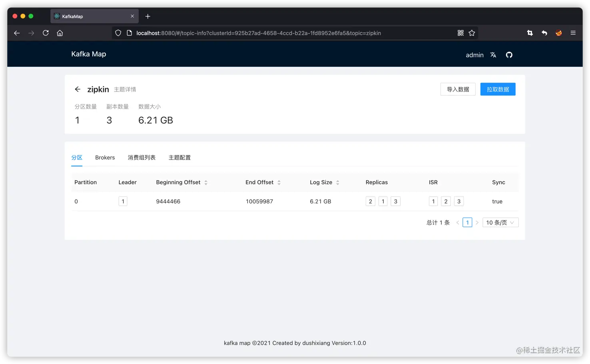Switch to the Brokers tab
Image resolution: width=590 pixels, height=364 pixels.
click(x=105, y=157)
